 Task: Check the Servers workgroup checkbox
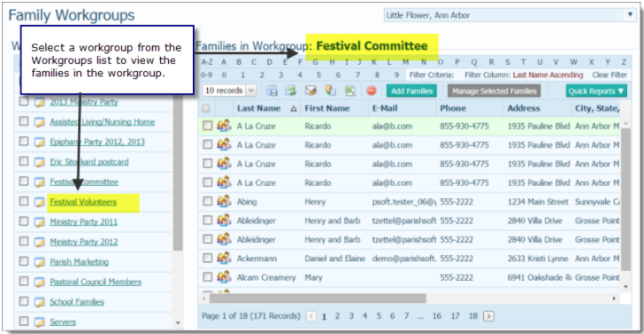click(x=24, y=321)
